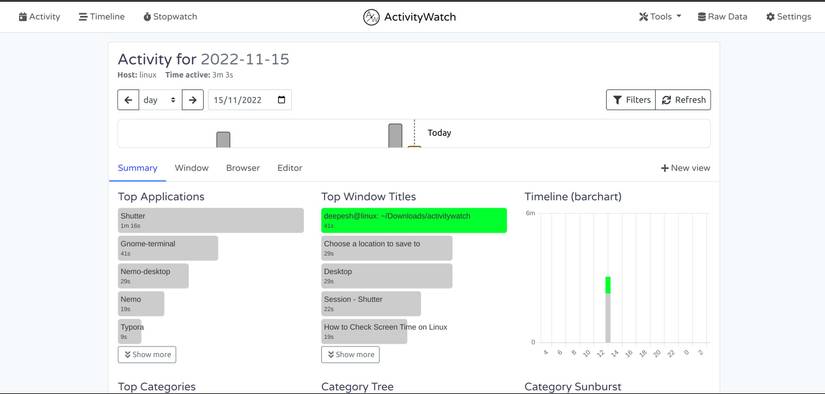Viewport: 825px width, 394px height.
Task: Select the Typora application bar
Action: pos(130,331)
